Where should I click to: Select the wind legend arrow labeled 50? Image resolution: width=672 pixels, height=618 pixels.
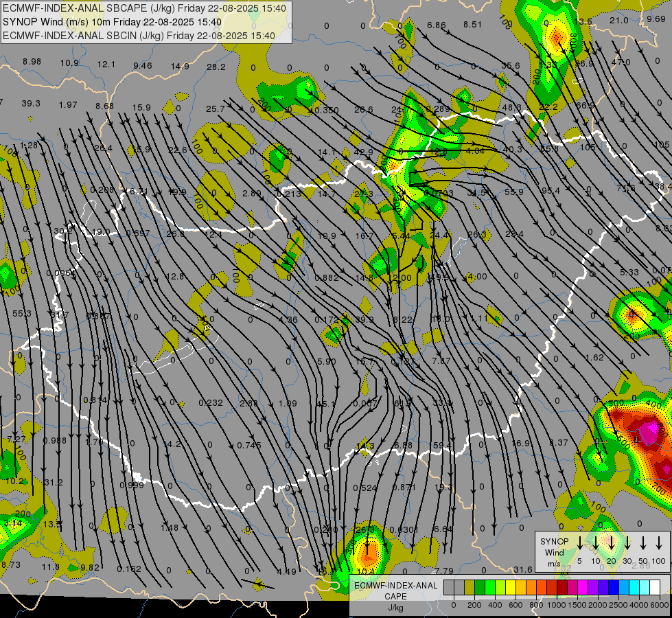(643, 543)
